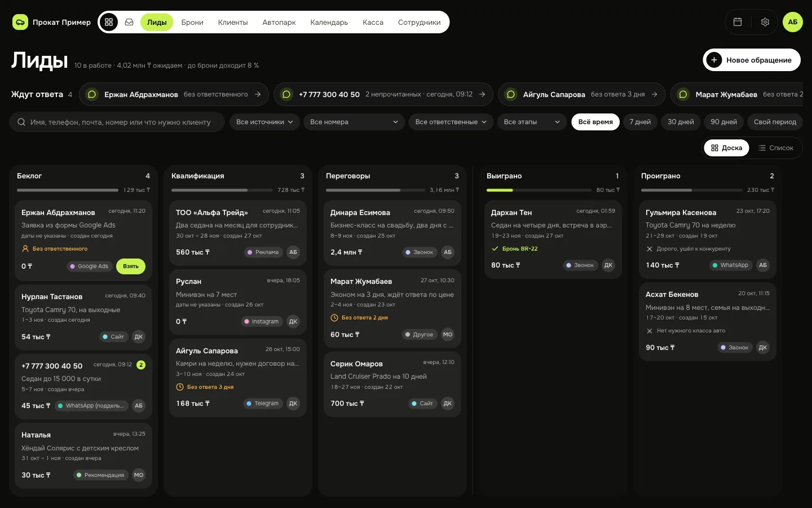
Task: Open the calendar icon in the header
Action: pyautogui.click(x=737, y=22)
